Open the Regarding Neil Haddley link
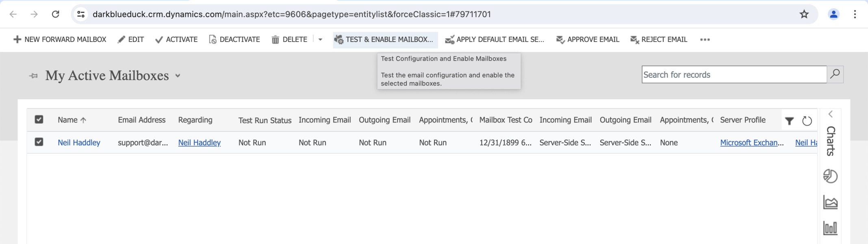Image resolution: width=868 pixels, height=244 pixels. point(200,143)
